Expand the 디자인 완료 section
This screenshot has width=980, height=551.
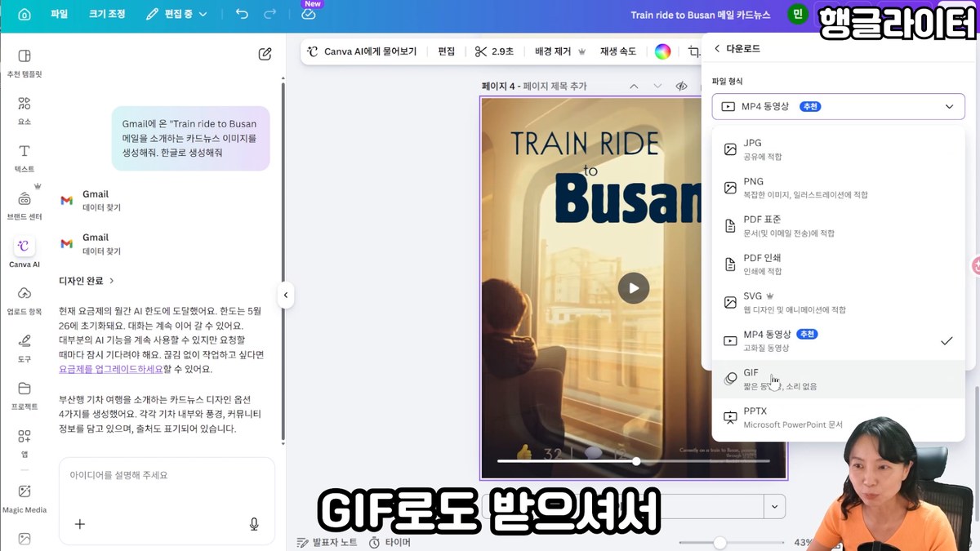pos(87,281)
